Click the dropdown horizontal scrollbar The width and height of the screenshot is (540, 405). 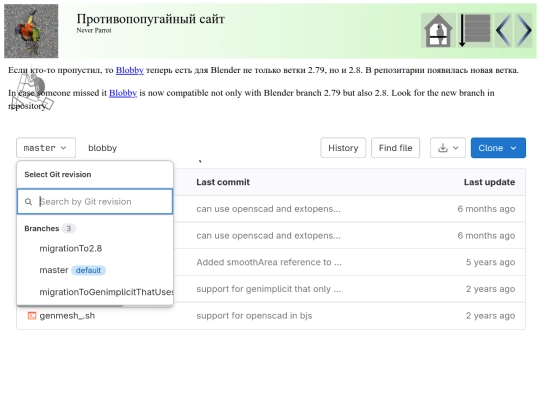pyautogui.click(x=70, y=305)
